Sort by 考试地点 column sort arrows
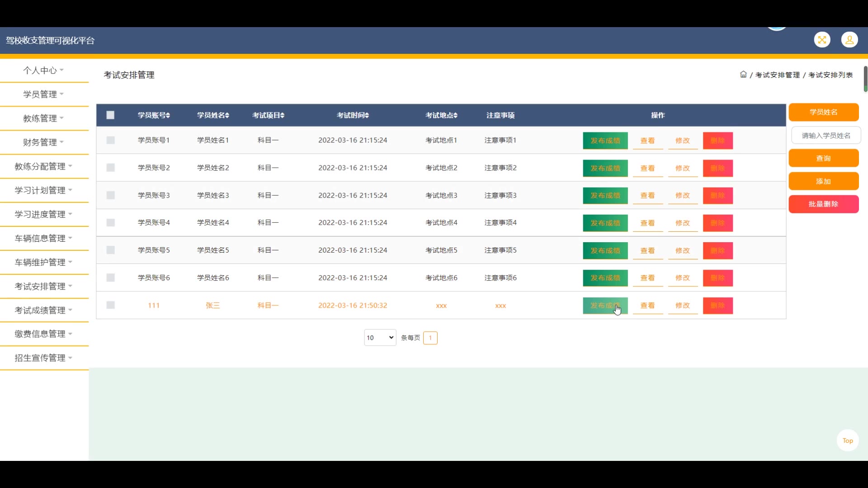868x488 pixels. click(455, 116)
